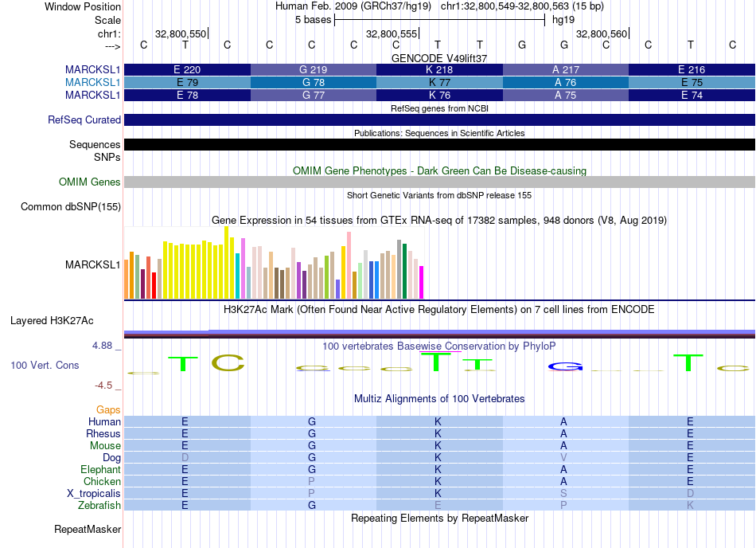Image resolution: width=756 pixels, height=548 pixels.
Task: Click the D residue in the Dog row
Action: [185, 457]
